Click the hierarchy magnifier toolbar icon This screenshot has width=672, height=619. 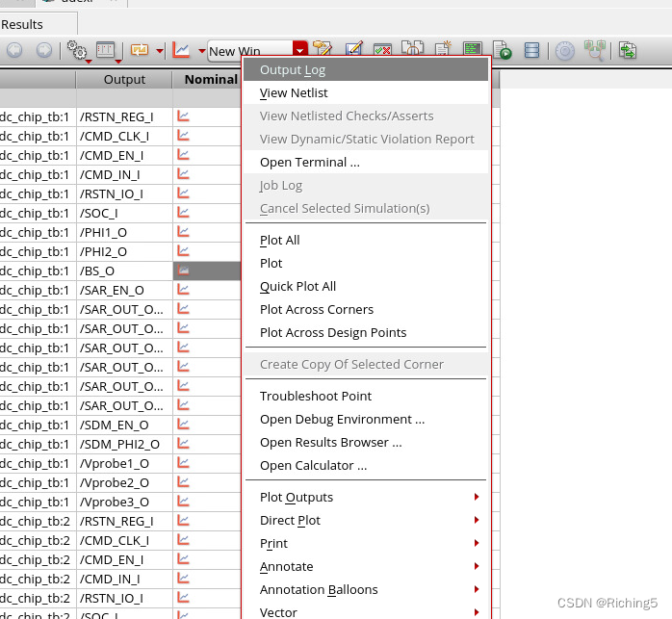(594, 50)
